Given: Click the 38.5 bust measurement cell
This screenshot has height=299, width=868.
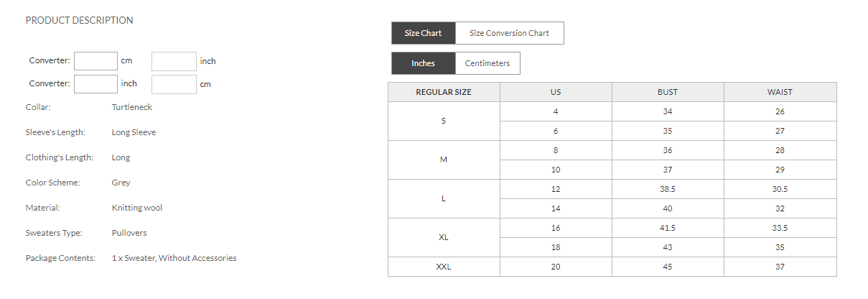Looking at the screenshot, I should (x=668, y=189).
